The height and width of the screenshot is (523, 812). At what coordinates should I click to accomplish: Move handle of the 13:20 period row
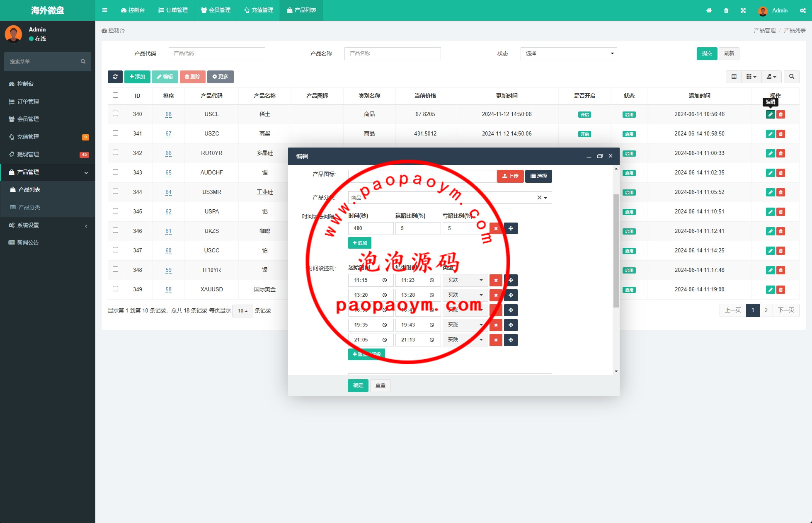(511, 295)
